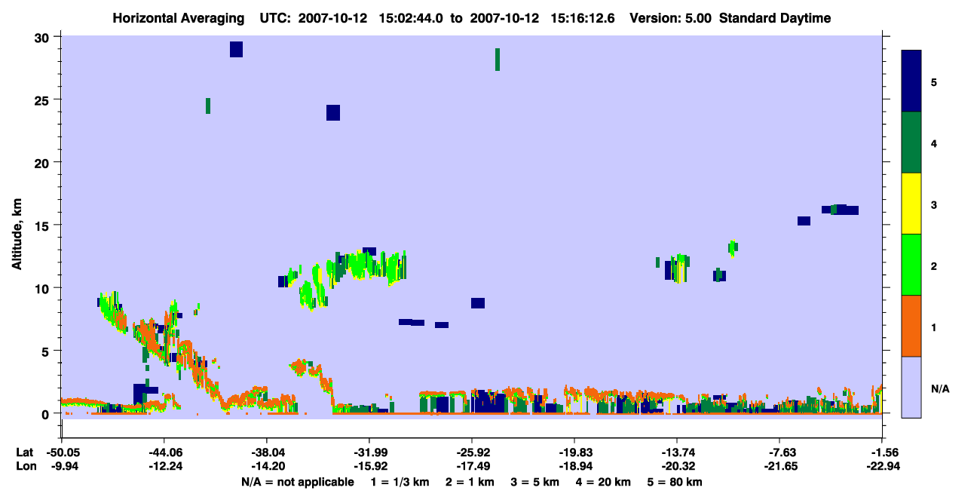Click 'Version: 5.00' in the title

[x=669, y=18]
